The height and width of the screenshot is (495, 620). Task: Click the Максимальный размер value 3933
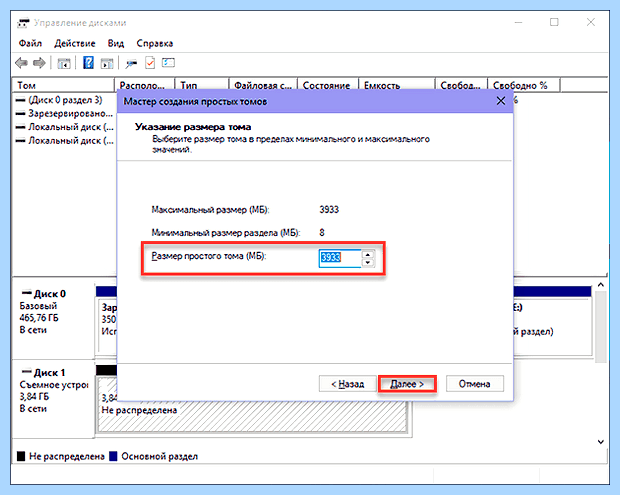click(329, 210)
